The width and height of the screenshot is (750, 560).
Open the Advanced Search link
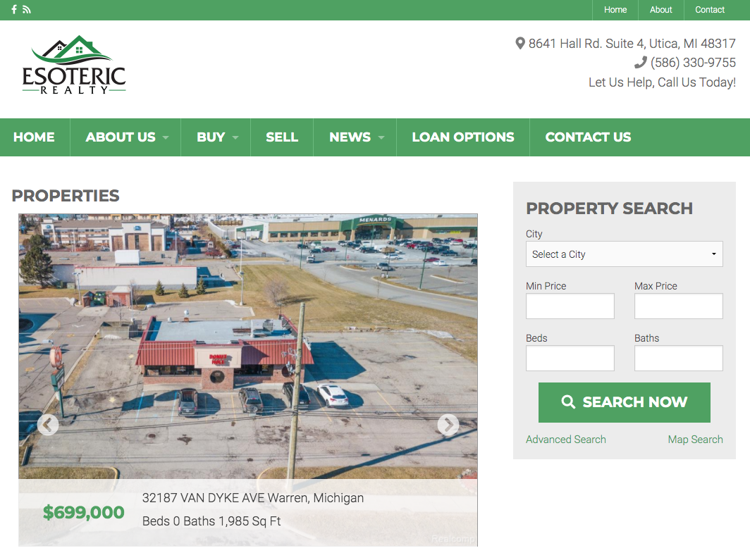(x=566, y=440)
